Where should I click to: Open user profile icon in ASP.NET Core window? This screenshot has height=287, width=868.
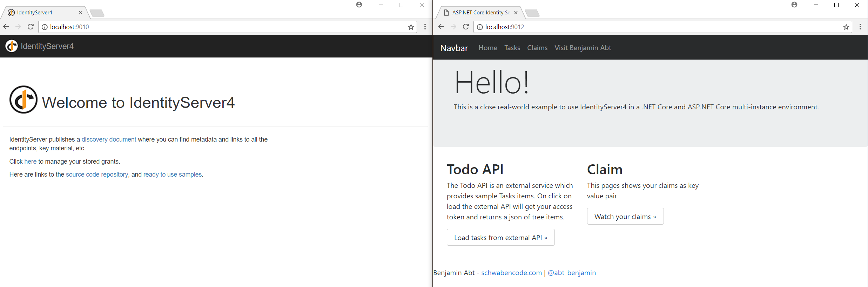pos(794,5)
